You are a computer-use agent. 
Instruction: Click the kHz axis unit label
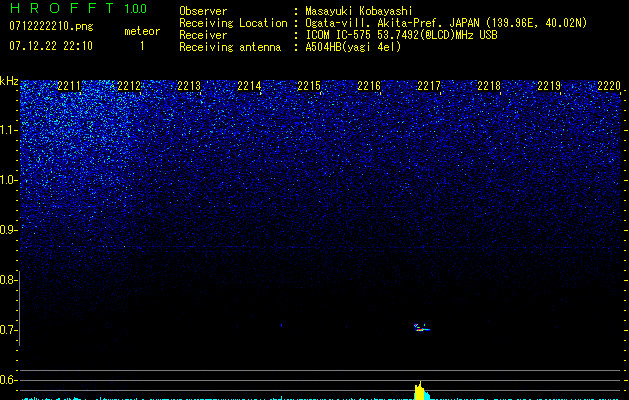pyautogui.click(x=9, y=81)
